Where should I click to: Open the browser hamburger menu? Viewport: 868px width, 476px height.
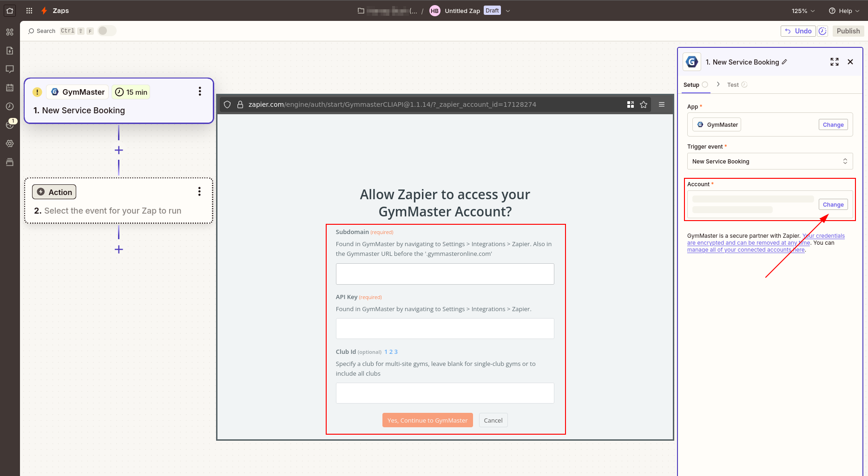(662, 104)
